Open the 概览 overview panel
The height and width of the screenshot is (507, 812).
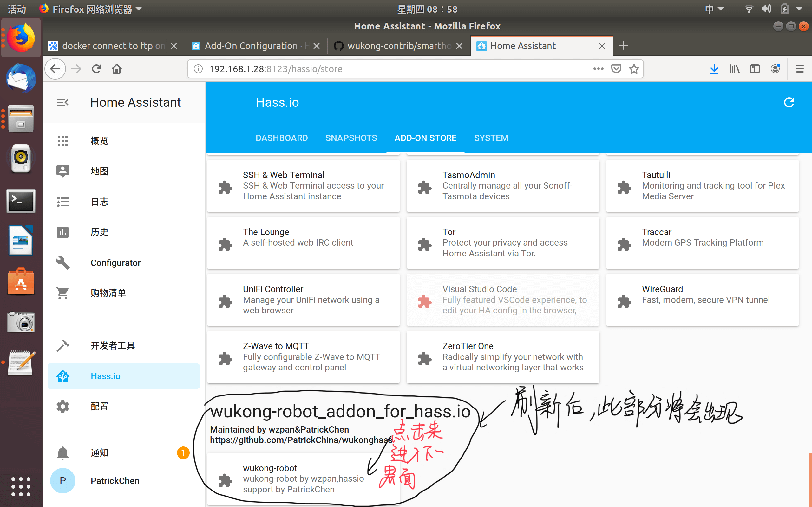tap(99, 141)
